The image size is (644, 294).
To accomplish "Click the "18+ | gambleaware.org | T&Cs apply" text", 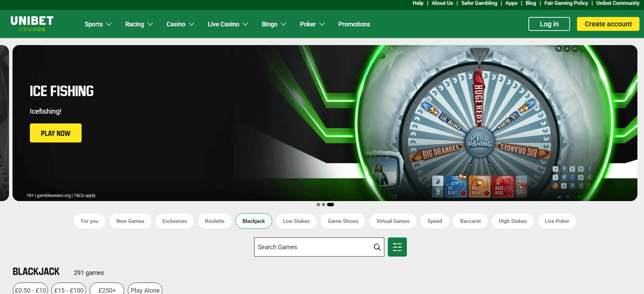I will [x=61, y=196].
